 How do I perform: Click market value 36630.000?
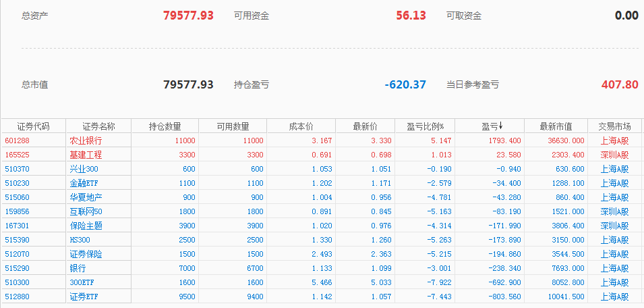566,140
